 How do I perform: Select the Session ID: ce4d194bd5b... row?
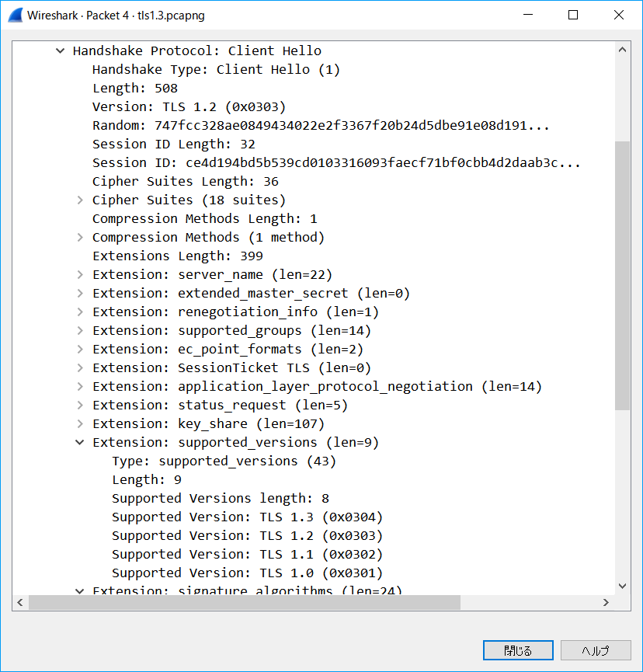pyautogui.click(x=336, y=163)
